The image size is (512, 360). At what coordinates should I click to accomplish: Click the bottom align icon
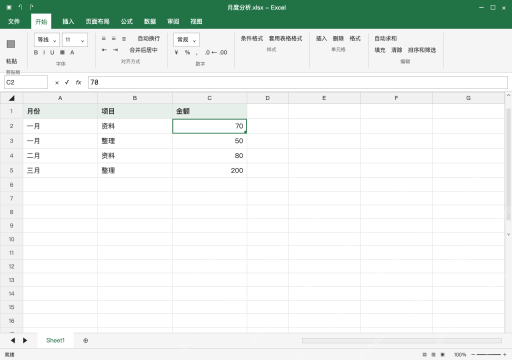tap(124, 39)
